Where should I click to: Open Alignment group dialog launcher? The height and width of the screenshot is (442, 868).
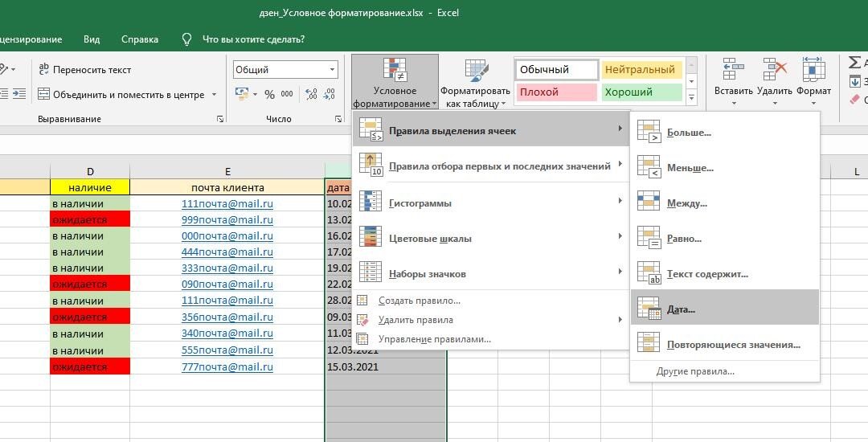coord(220,119)
